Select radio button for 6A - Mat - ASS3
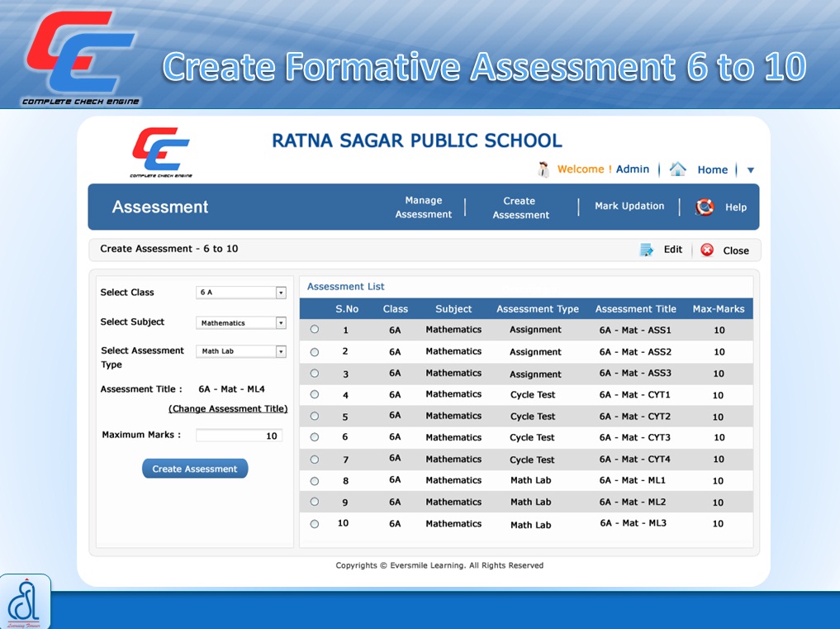 (315, 374)
